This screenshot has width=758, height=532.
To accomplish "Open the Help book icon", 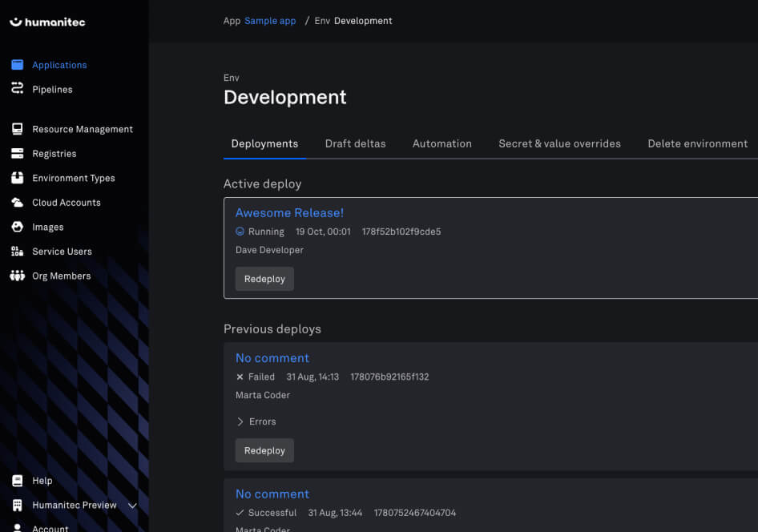I will [17, 481].
